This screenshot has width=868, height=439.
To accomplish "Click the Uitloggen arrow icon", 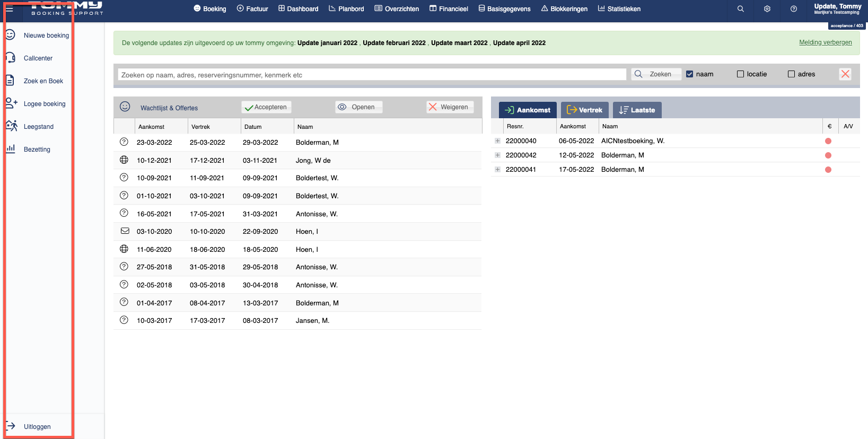I will pyautogui.click(x=11, y=426).
